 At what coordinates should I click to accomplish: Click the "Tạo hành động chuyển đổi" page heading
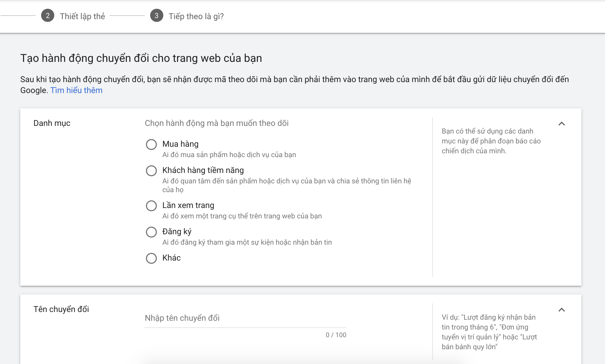coord(141,58)
